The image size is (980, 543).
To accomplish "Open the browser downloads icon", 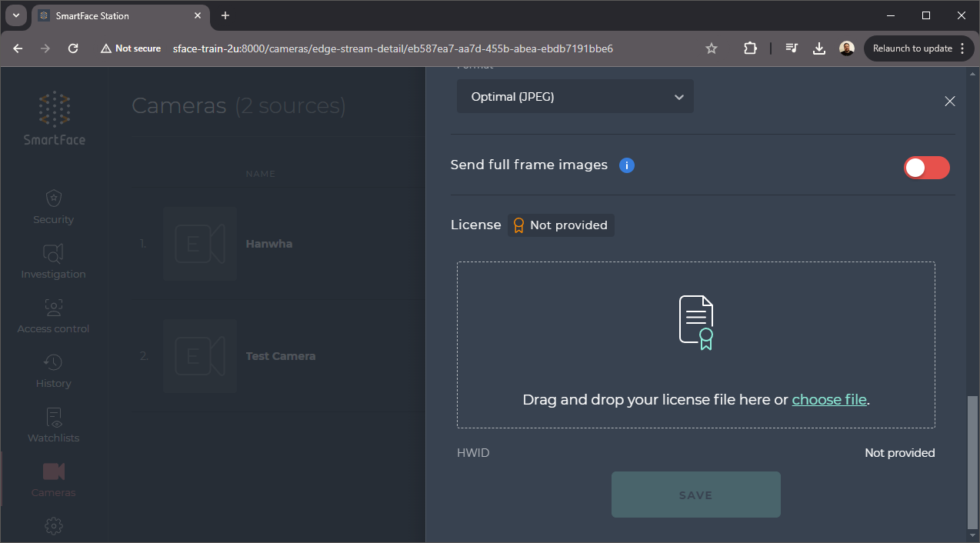I will click(819, 48).
